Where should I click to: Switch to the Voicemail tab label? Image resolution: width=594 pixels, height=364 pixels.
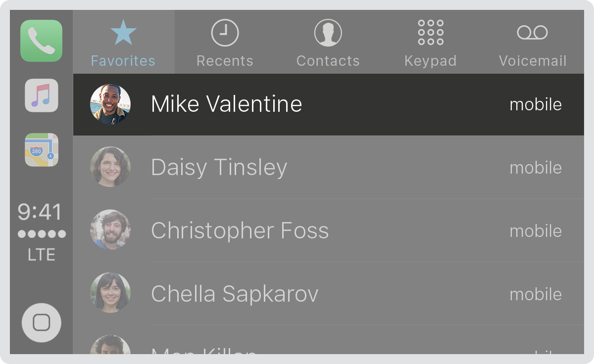coord(533,61)
